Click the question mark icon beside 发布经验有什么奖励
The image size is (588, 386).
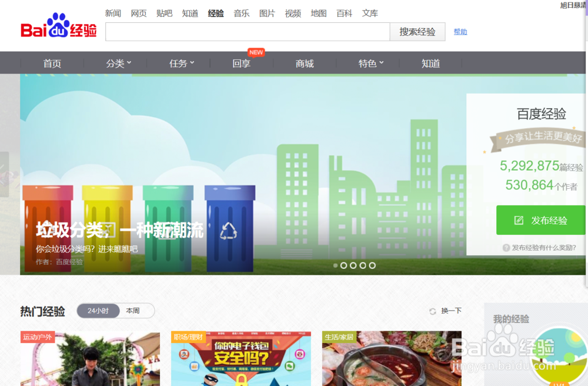pyautogui.click(x=506, y=248)
